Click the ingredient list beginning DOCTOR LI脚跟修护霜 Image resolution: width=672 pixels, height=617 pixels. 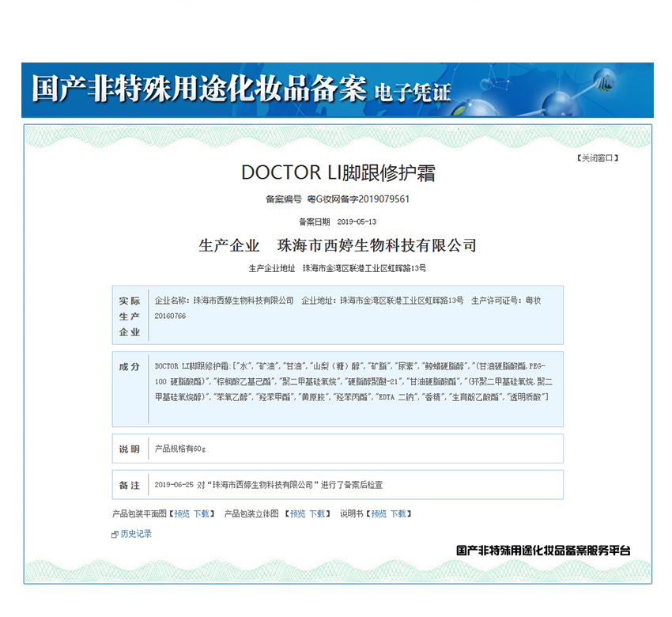point(353,381)
